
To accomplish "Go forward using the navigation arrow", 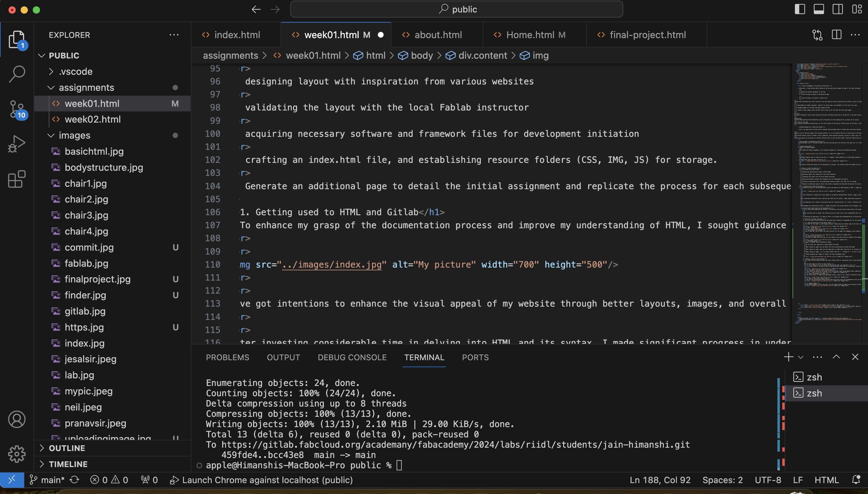I will [275, 9].
